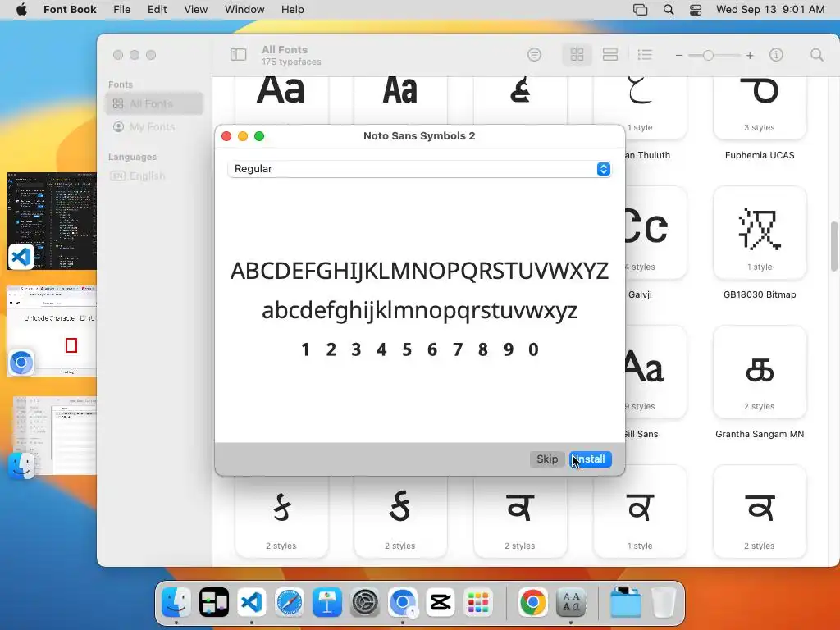Click the Font Book vertical scrollbar
This screenshot has height=630, width=840.
pos(834,246)
